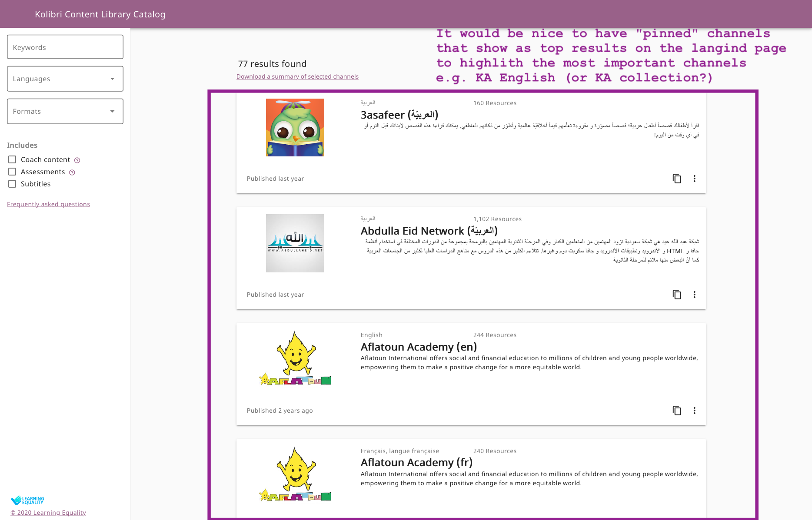Select the Aflatoun Academy (fr) thumbnail
Viewport: 812px width, 520px height.
click(295, 474)
